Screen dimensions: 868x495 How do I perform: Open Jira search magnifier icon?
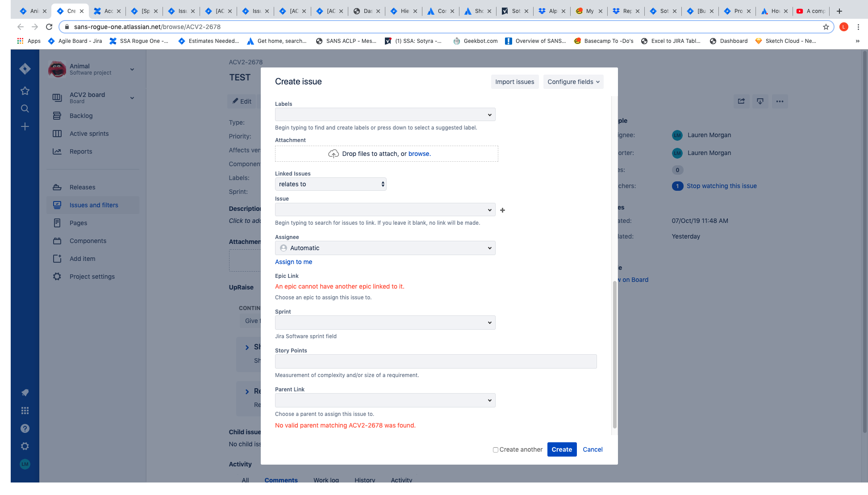pyautogui.click(x=25, y=109)
